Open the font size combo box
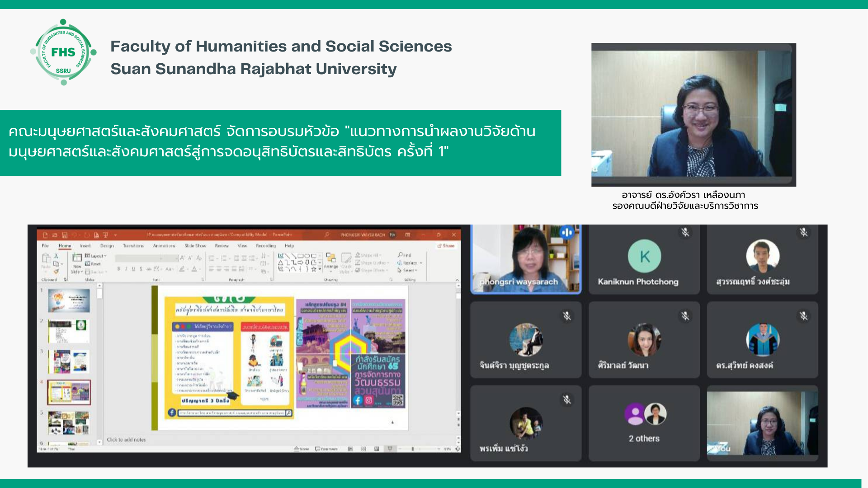Viewport: 868px width, 488px height. (171, 258)
